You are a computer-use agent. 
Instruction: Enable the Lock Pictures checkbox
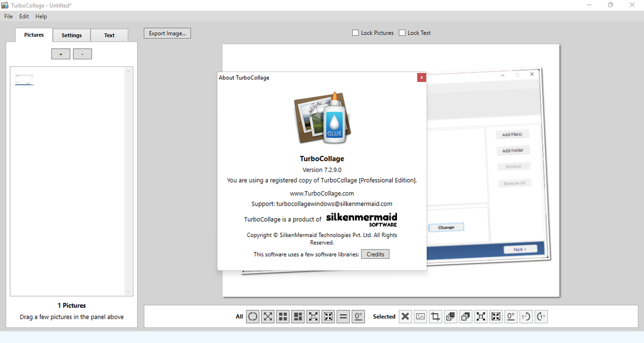pyautogui.click(x=355, y=33)
